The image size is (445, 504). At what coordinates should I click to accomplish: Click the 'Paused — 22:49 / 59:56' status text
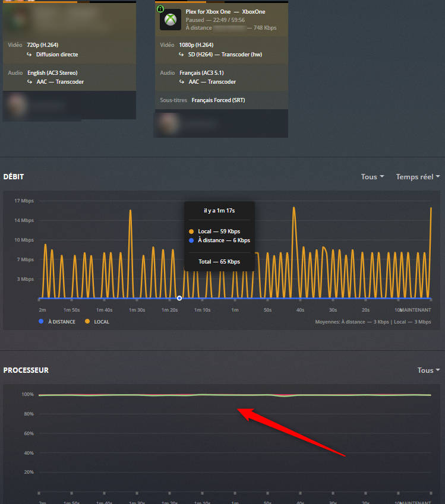[215, 20]
